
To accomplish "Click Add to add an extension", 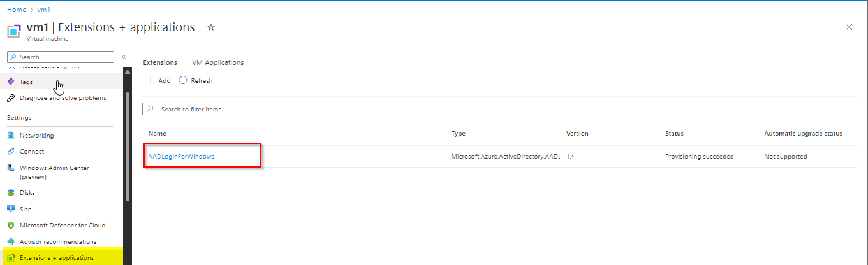I will pyautogui.click(x=158, y=81).
